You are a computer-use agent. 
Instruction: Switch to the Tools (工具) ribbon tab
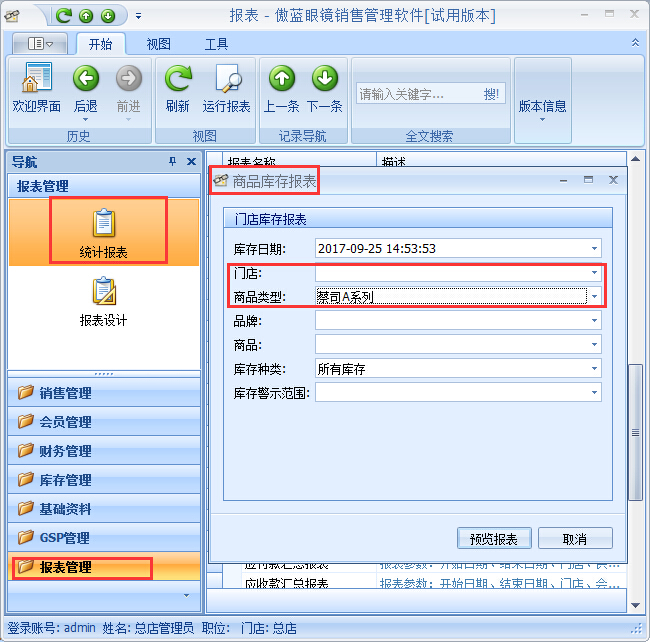pos(216,44)
